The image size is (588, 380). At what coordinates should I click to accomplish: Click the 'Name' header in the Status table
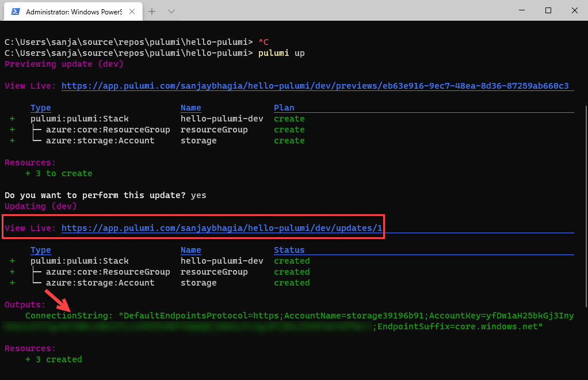coord(191,250)
